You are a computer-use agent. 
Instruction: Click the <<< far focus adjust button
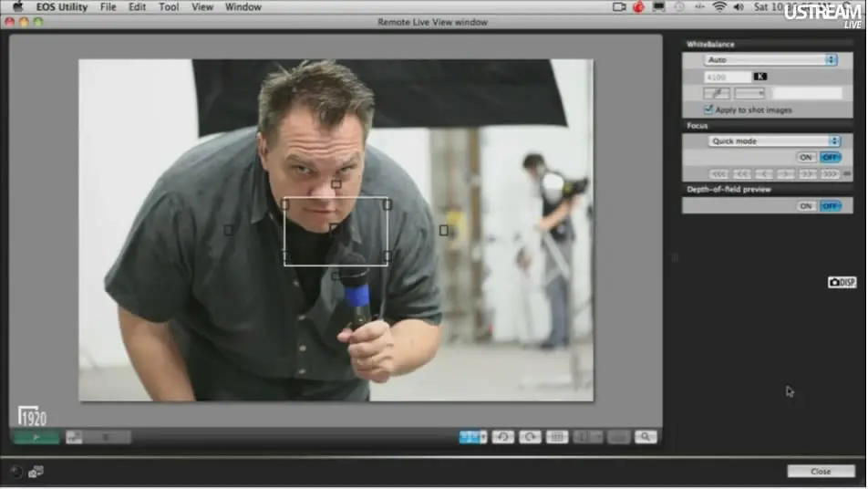coord(718,174)
